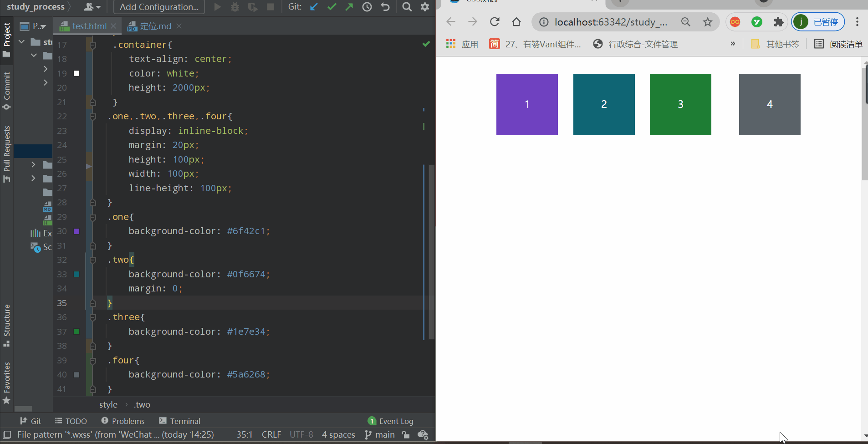868x444 pixels.
Task: Open the Structure tool window tab
Action: (7, 325)
